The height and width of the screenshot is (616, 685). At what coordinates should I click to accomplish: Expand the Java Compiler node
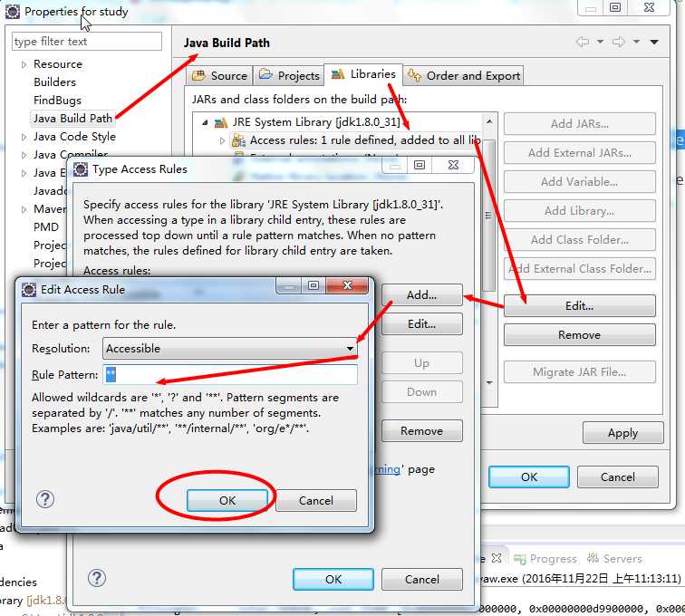(x=24, y=155)
